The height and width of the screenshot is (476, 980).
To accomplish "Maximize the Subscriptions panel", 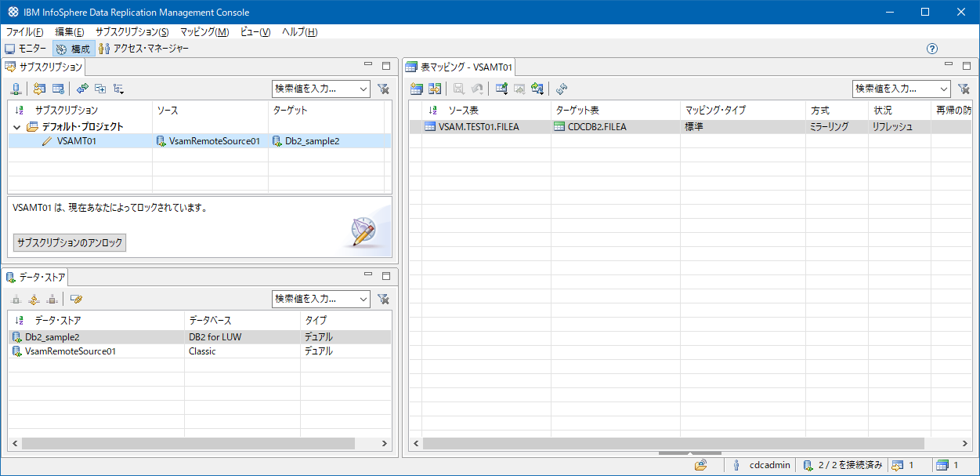I will point(385,67).
